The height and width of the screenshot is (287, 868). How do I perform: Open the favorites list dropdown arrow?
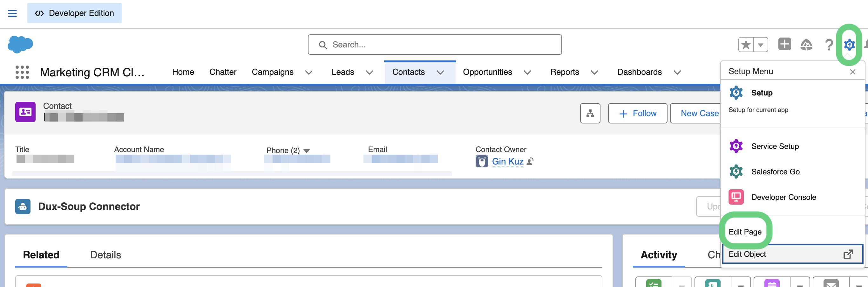pyautogui.click(x=761, y=45)
